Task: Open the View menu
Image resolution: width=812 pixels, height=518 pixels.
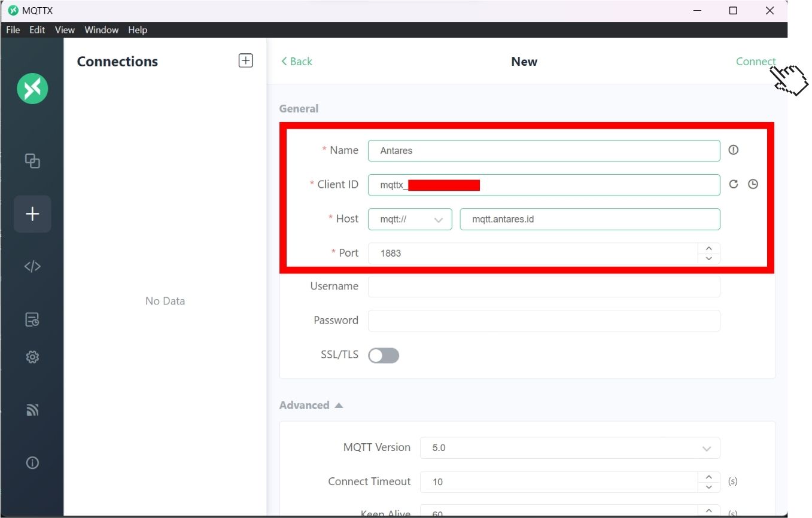Action: click(x=65, y=30)
